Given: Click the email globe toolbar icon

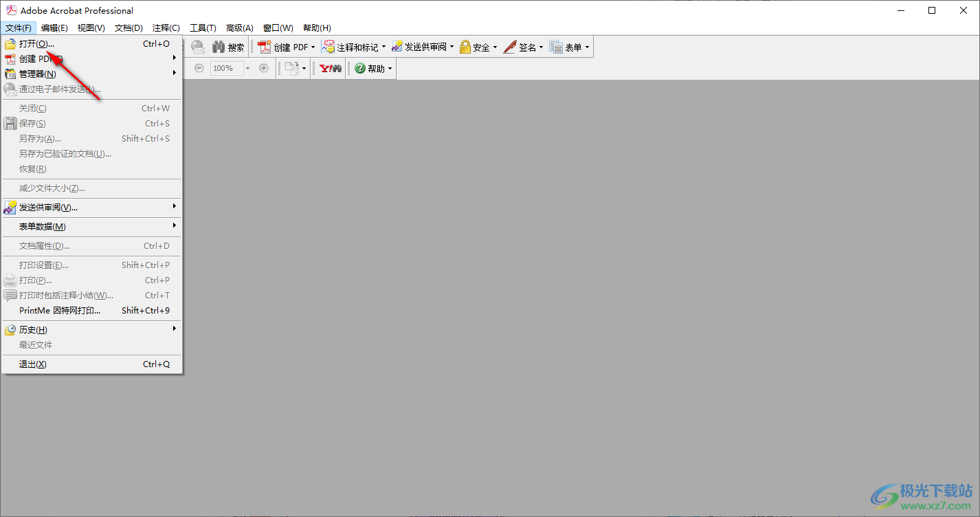Looking at the screenshot, I should [198, 47].
